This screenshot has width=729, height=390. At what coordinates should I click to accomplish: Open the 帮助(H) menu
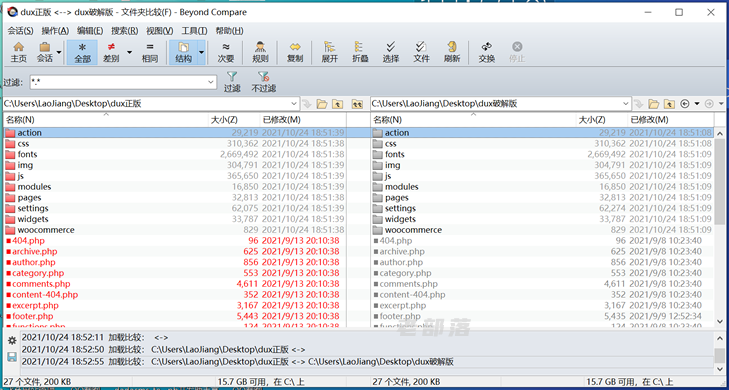[x=229, y=31]
